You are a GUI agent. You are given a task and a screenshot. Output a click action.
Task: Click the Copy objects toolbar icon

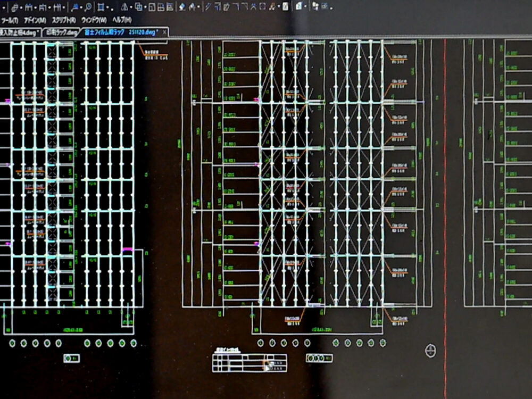pos(139,7)
